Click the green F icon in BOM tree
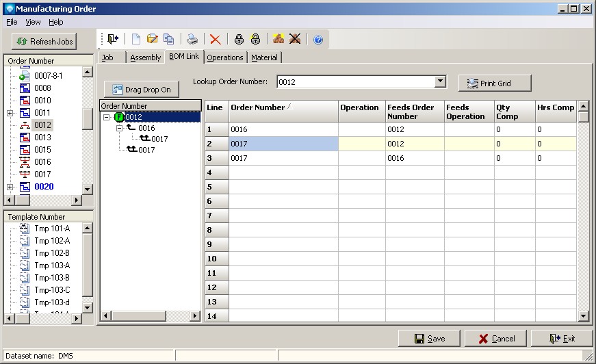Screen dimensions: 596x364 click(x=119, y=117)
